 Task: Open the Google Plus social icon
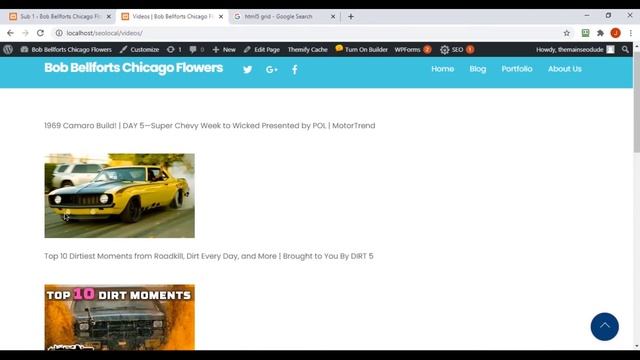click(x=271, y=69)
